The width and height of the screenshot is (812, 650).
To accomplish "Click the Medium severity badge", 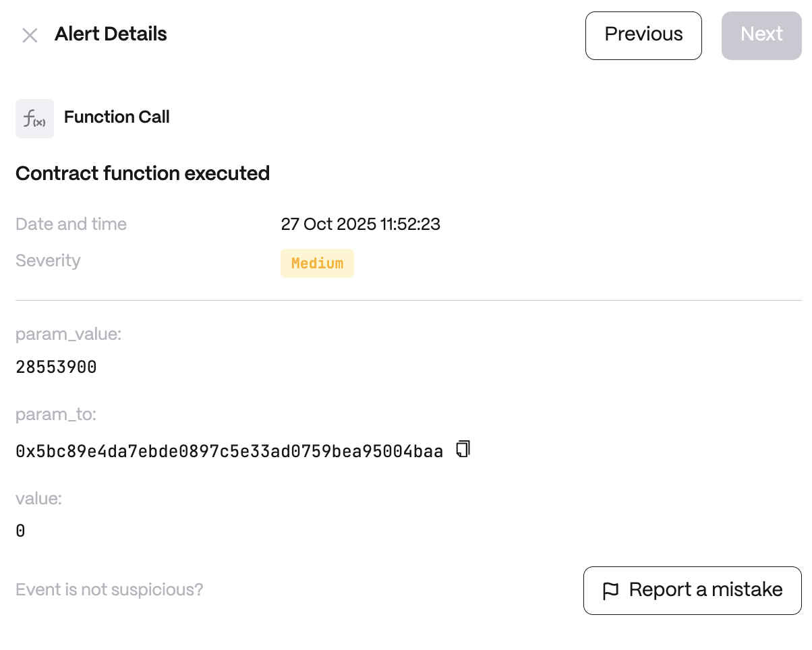I will (317, 263).
